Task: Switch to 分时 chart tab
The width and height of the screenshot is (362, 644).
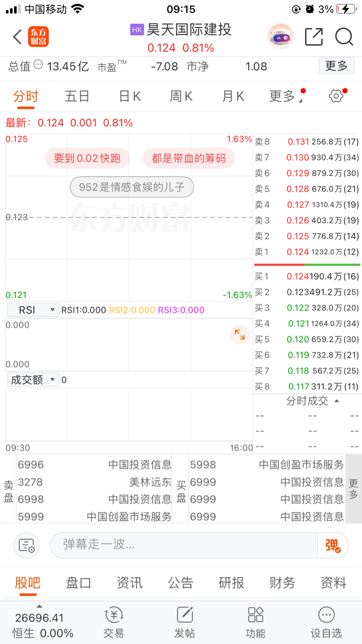Action: tap(25, 97)
